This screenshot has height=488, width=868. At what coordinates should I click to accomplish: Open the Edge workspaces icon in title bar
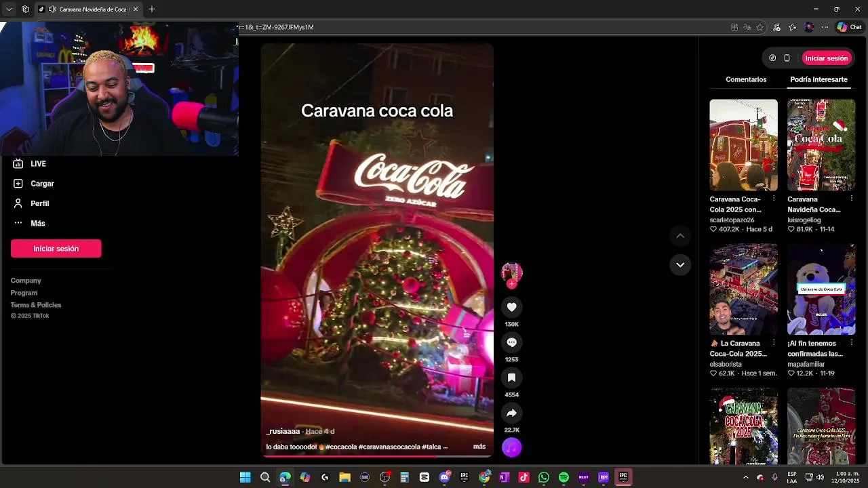(25, 9)
